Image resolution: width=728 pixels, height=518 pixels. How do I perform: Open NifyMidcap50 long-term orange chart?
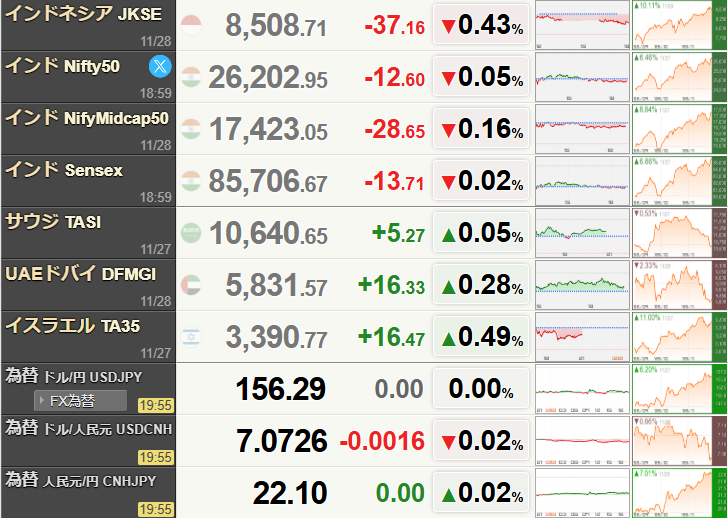(680, 129)
